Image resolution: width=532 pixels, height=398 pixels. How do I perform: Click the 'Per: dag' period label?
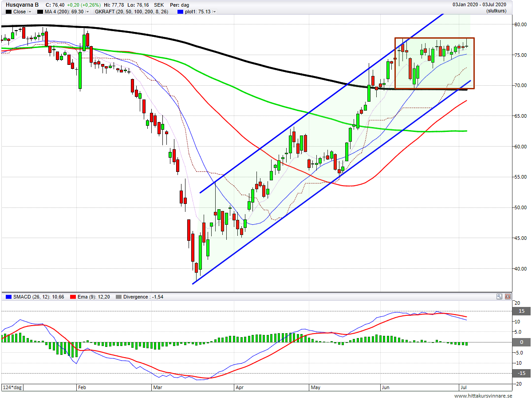point(180,5)
